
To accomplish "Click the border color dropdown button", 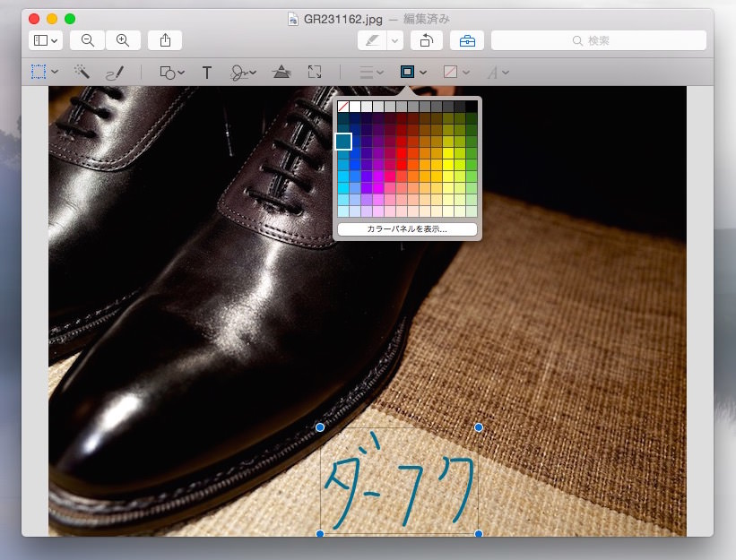I will pos(413,73).
